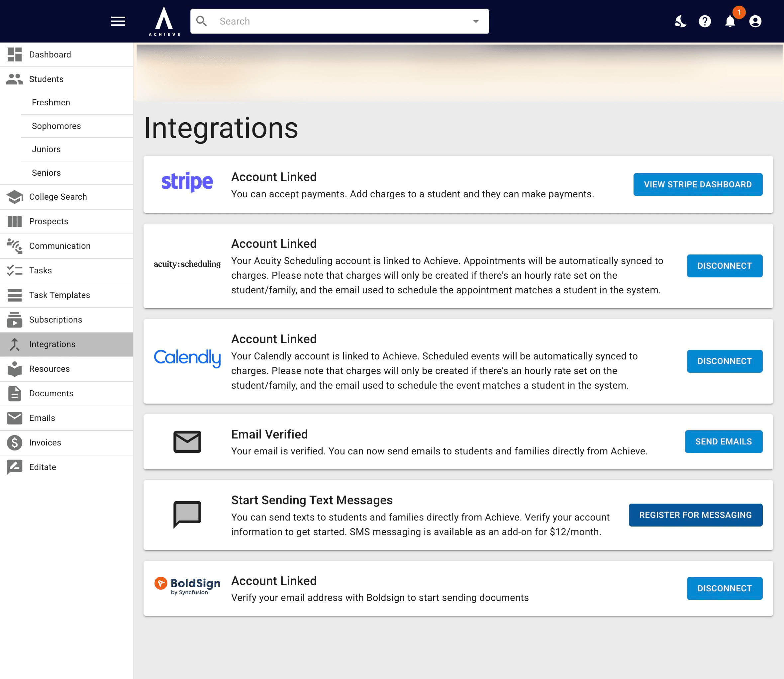784x679 pixels.
Task: Click the Achieve logo
Action: click(164, 21)
